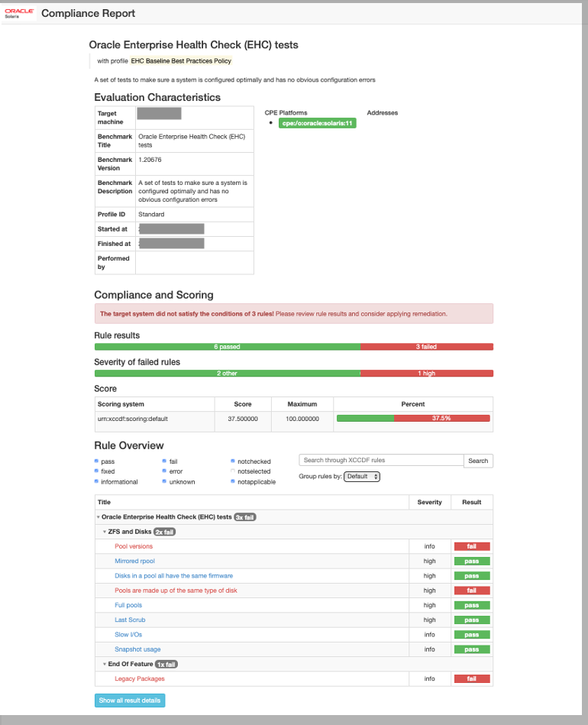Open the Snapshot usage rule

point(137,649)
